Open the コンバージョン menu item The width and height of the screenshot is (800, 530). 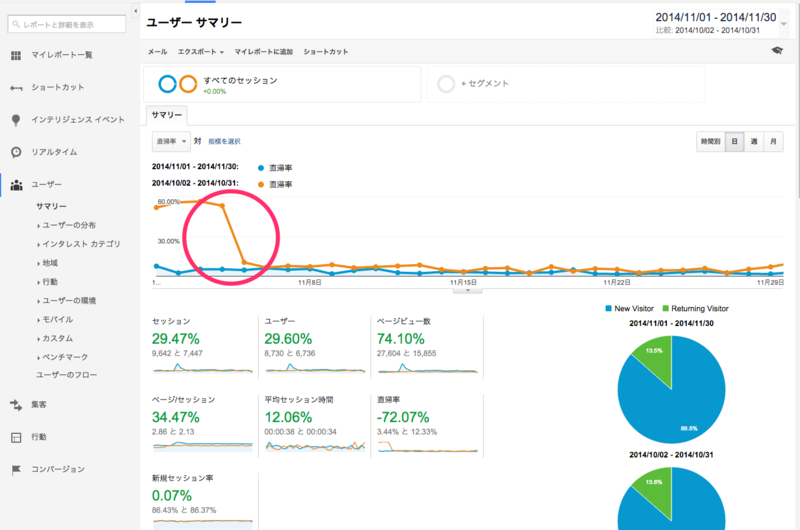tap(58, 469)
